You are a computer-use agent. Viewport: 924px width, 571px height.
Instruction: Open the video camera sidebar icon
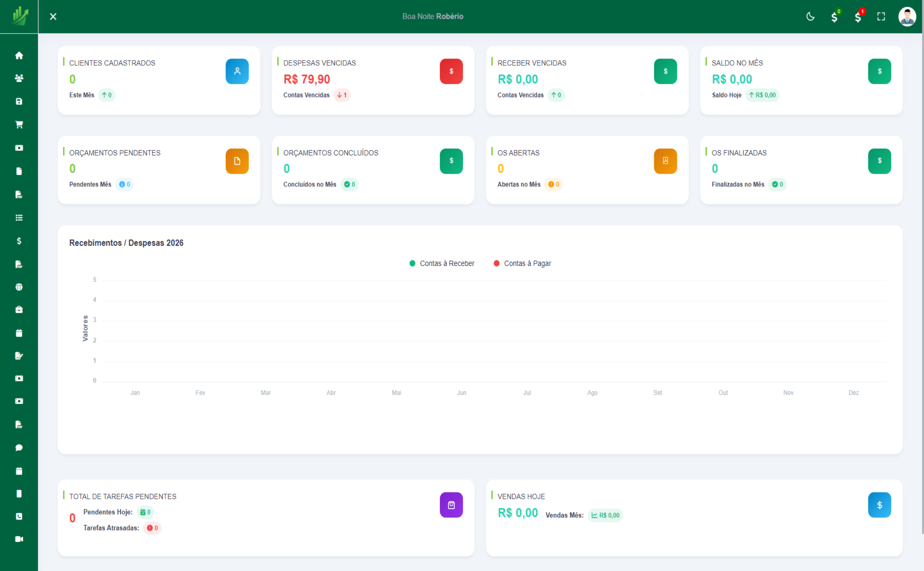point(19,539)
